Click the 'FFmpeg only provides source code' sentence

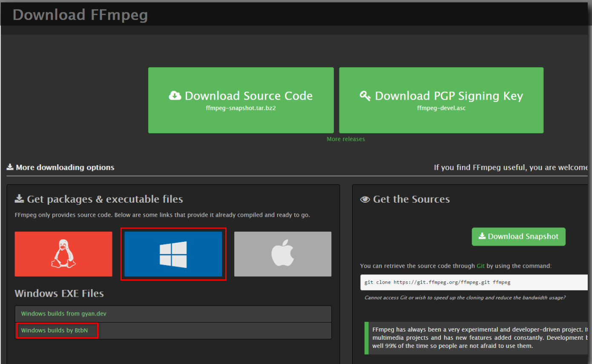[162, 215]
